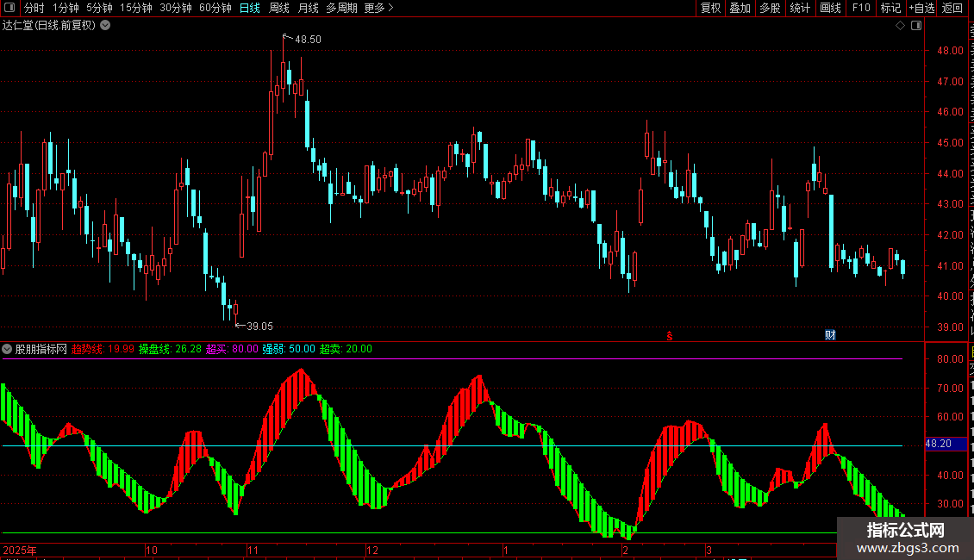Click the 返回 back button

point(952,8)
